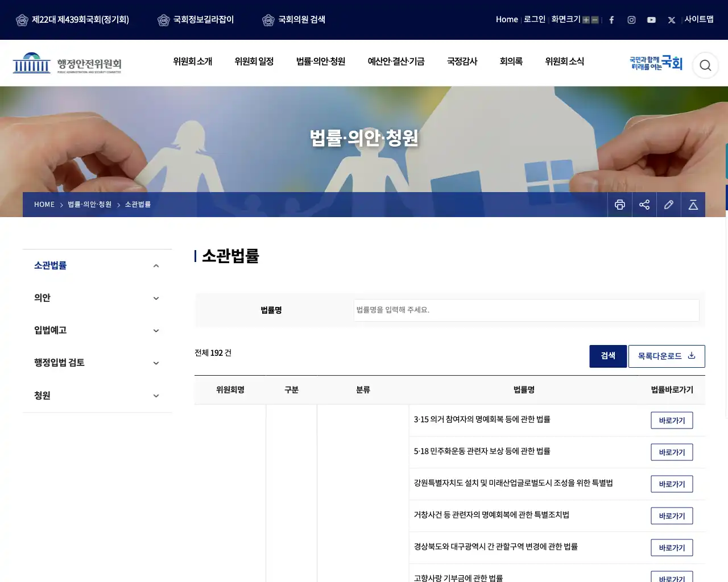Click the 목록다운로드 download button
The height and width of the screenshot is (582, 728).
tap(667, 356)
